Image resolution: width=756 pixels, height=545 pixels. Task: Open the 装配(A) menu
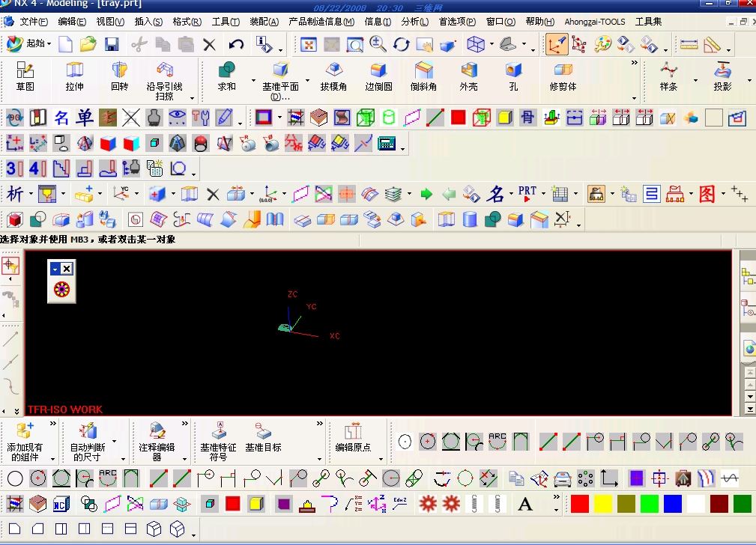[x=264, y=22]
